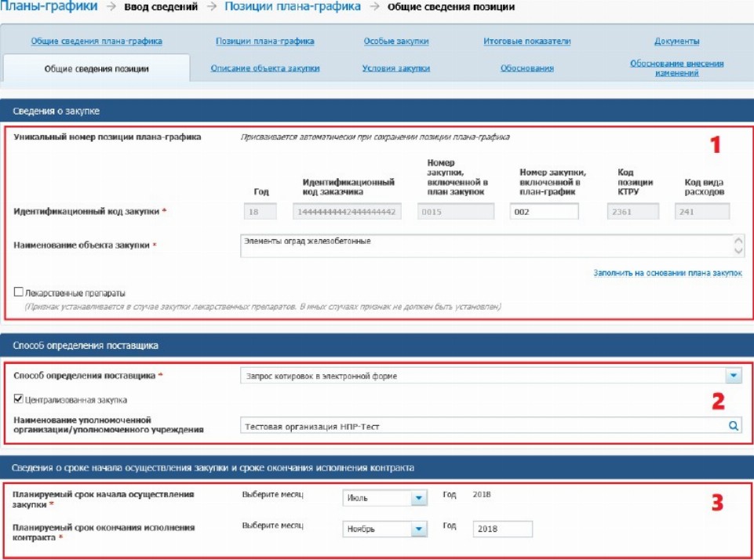Open the Документы section

(676, 41)
